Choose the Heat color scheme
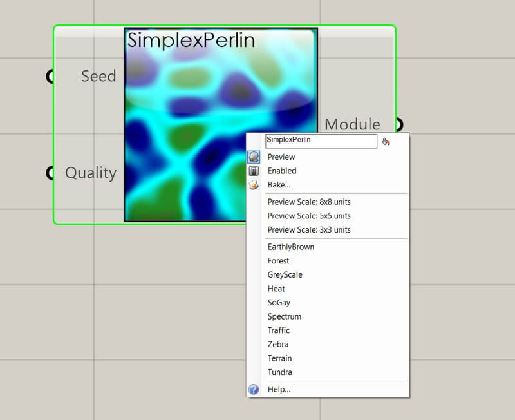 click(276, 289)
